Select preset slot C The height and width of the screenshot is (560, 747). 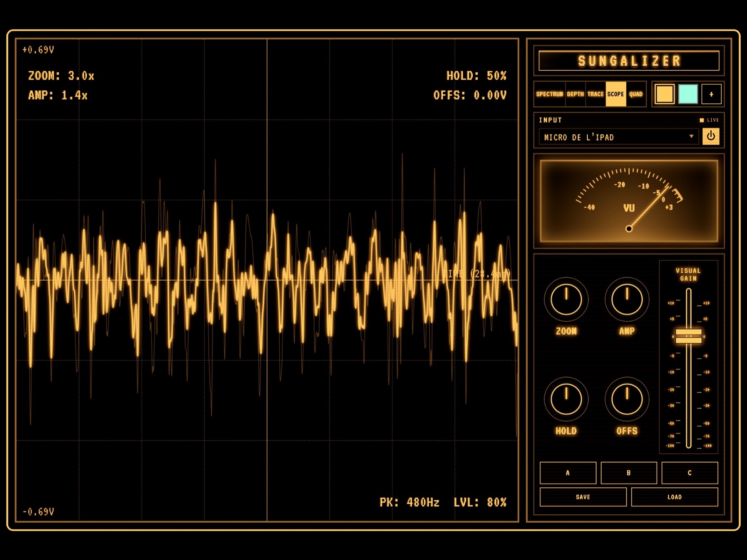pos(689,473)
